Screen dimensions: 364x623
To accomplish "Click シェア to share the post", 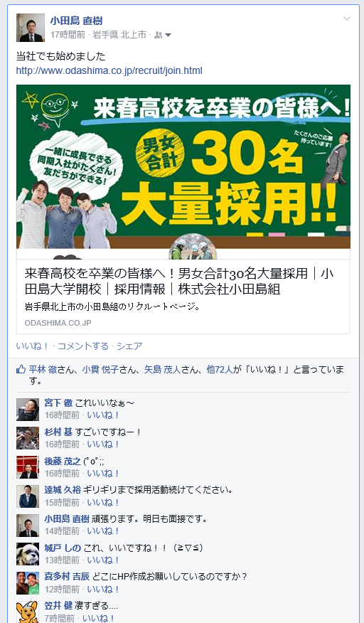I will (x=129, y=346).
